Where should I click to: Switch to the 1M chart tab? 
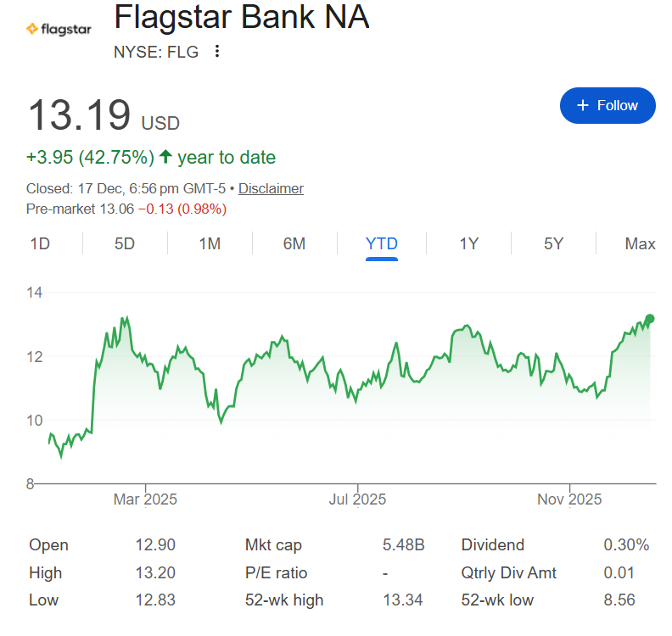(210, 244)
